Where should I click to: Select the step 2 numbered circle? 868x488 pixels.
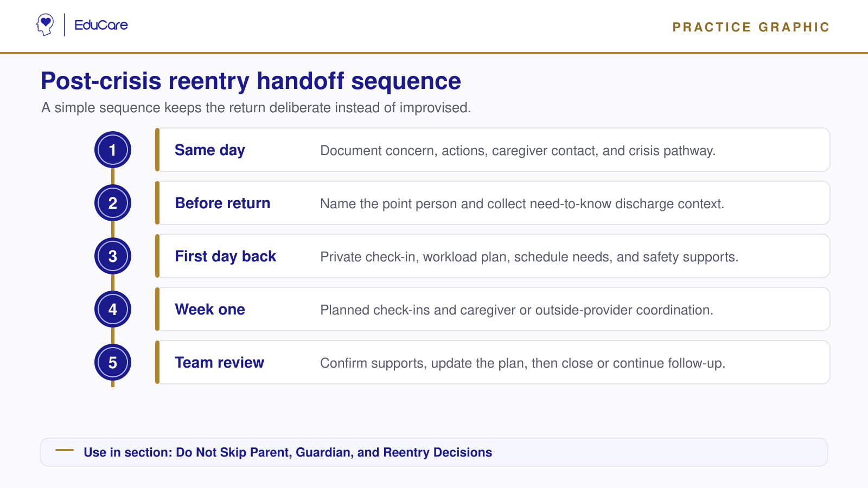[113, 203]
